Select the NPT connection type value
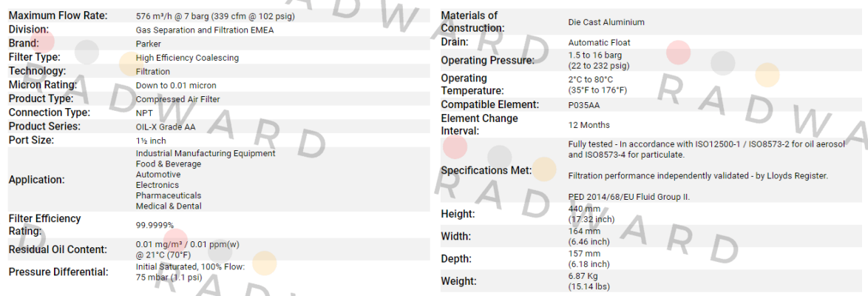 pyautogui.click(x=144, y=113)
